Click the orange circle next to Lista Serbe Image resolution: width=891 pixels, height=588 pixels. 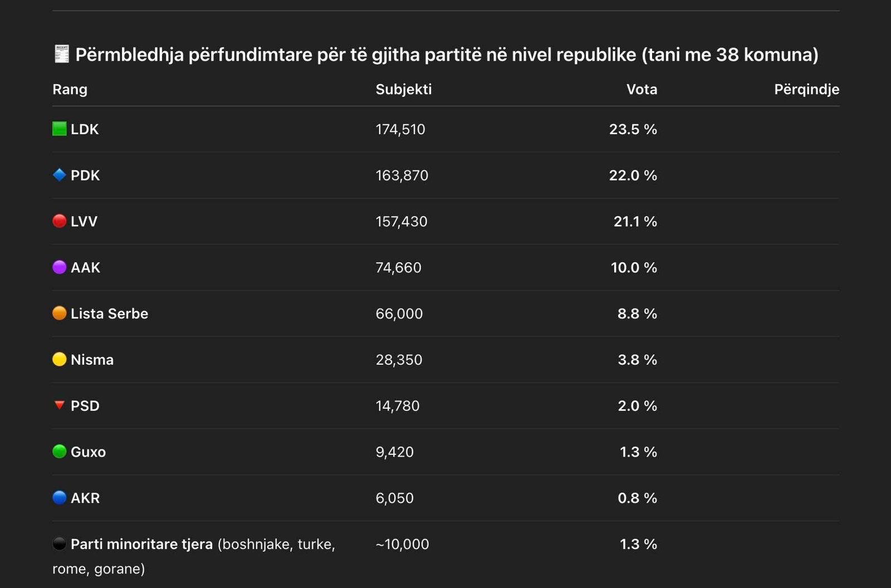click(x=60, y=313)
